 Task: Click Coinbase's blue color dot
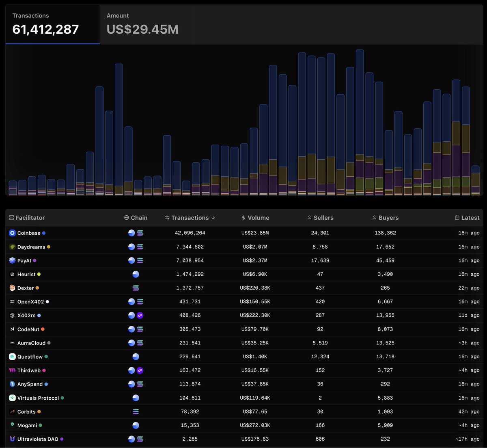(x=44, y=233)
